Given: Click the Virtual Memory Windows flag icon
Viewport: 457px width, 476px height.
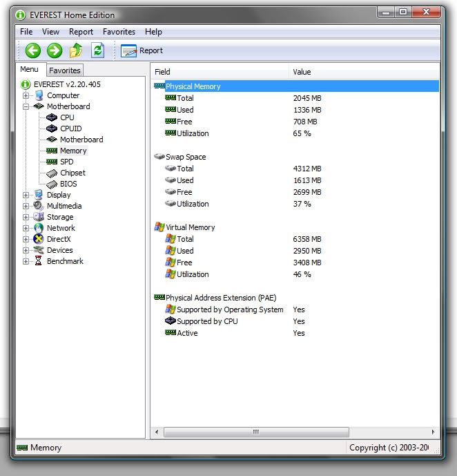Looking at the screenshot, I should [159, 227].
